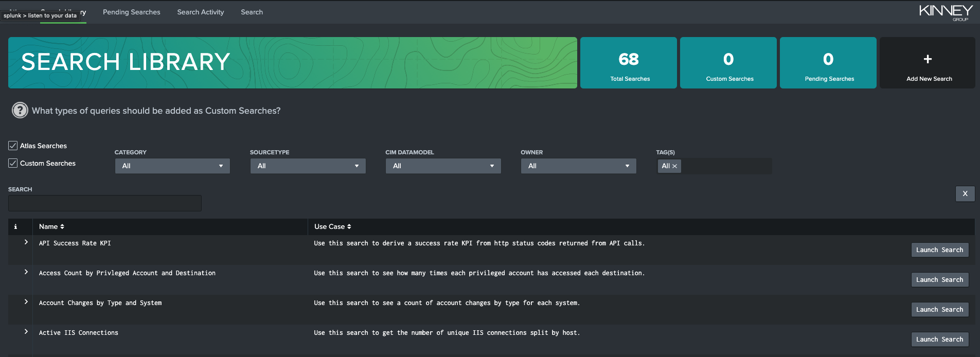Image resolution: width=980 pixels, height=357 pixels.
Task: Click the API Success Rate KPI name
Action: click(75, 243)
